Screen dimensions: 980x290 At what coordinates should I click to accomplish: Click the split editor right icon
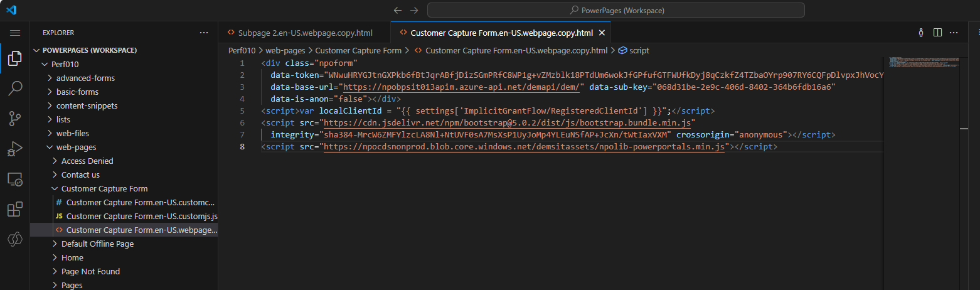coord(937,33)
